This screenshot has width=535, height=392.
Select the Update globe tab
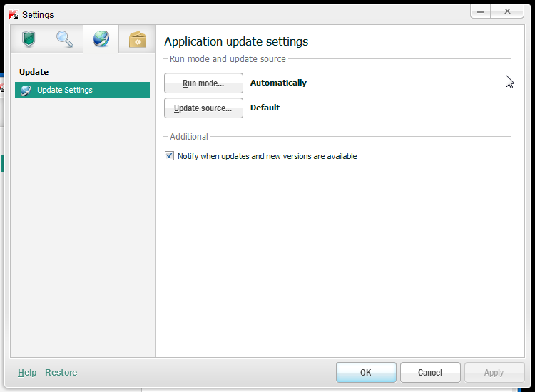[x=101, y=39]
